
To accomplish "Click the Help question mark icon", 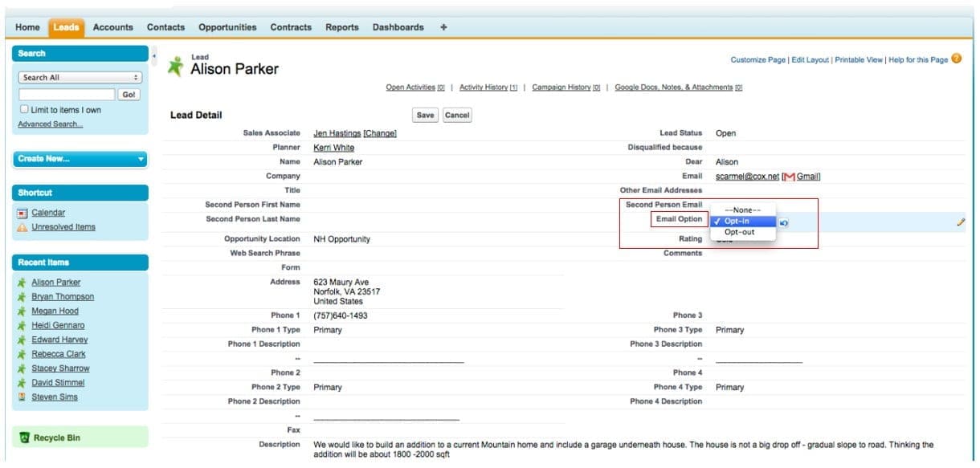I will point(956,59).
